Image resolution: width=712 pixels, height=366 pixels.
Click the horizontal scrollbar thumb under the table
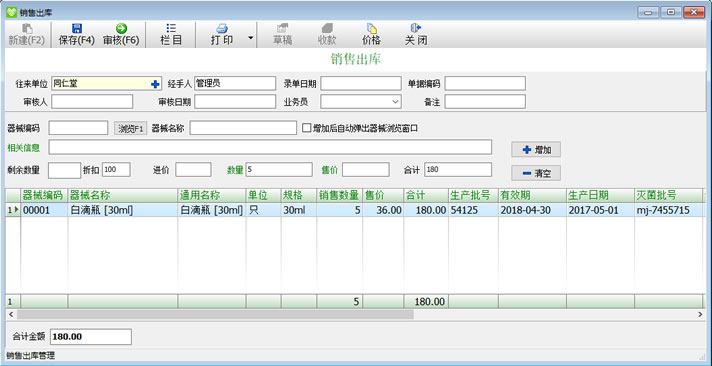[x=215, y=314]
